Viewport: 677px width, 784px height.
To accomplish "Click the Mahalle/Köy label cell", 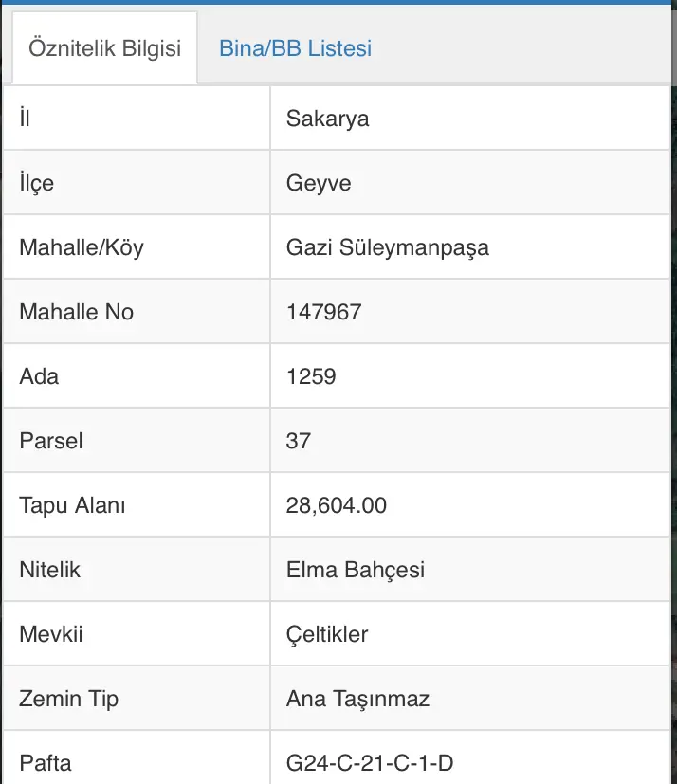I will pos(137,247).
